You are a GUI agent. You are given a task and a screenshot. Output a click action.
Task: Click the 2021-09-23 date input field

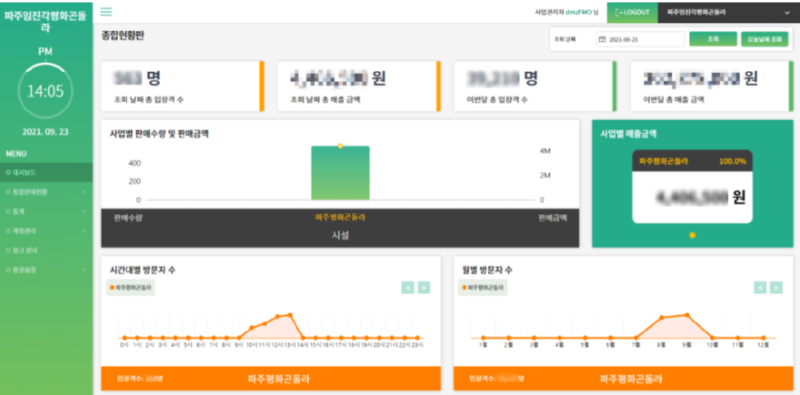(640, 39)
